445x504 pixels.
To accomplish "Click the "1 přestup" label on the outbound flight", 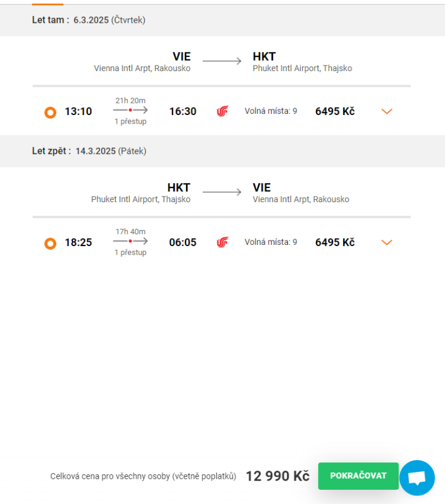I will point(130,121).
